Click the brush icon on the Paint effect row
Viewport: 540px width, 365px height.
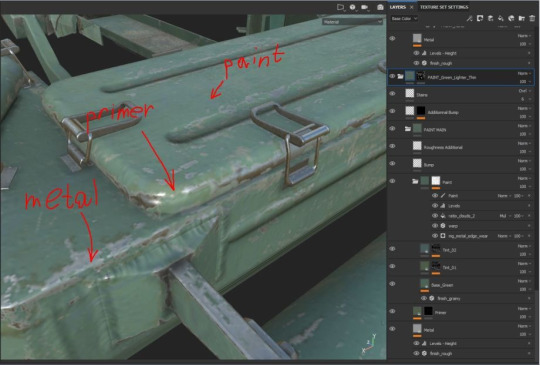click(443, 196)
